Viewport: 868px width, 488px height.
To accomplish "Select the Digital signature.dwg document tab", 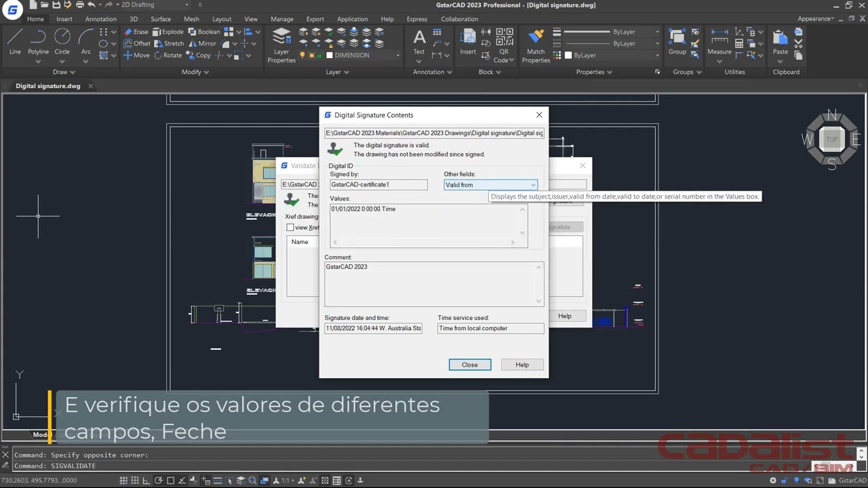I will tap(48, 86).
